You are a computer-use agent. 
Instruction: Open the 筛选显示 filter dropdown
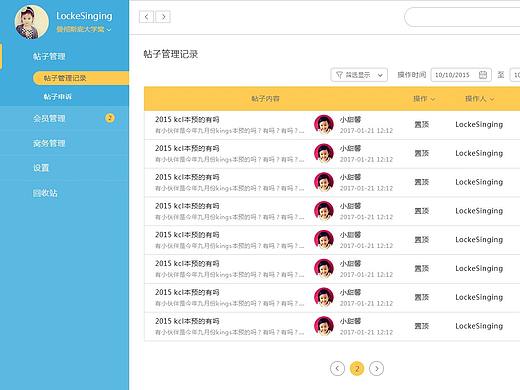[x=359, y=75]
